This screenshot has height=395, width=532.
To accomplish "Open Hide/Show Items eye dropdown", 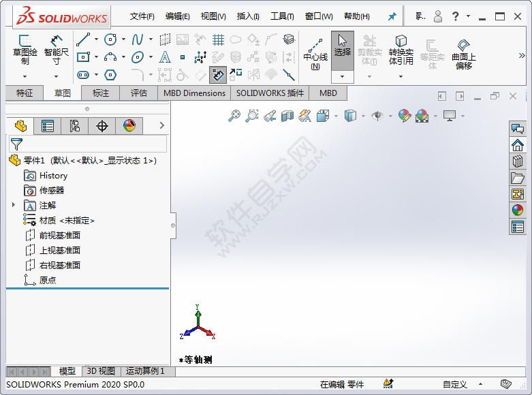I will (390, 116).
